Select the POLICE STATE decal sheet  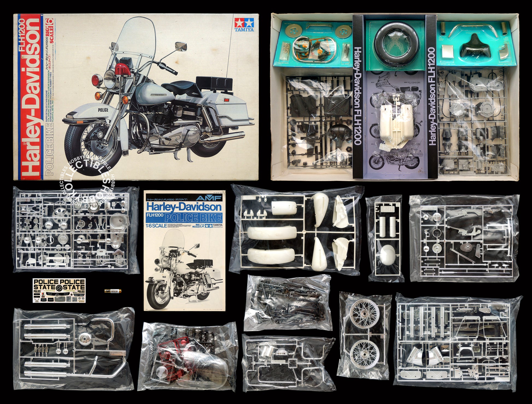(59, 291)
